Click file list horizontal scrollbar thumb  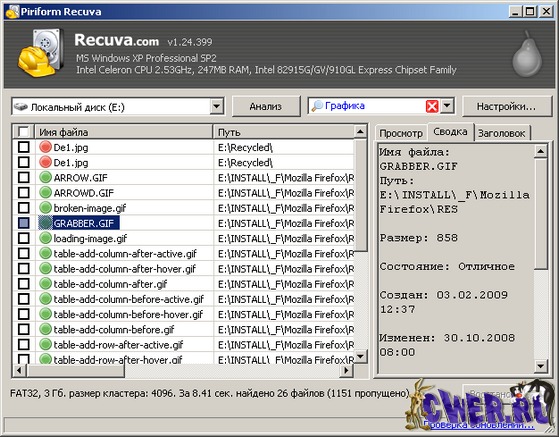point(75,370)
